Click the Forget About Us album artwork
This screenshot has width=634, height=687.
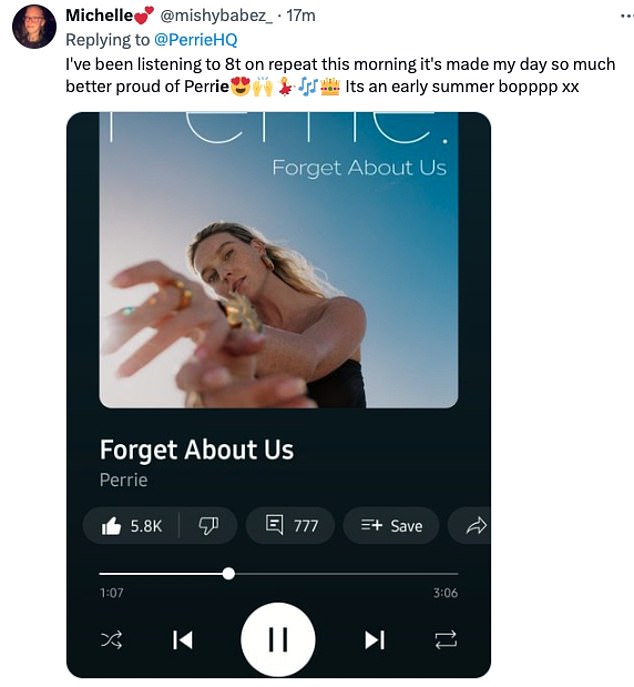279,260
